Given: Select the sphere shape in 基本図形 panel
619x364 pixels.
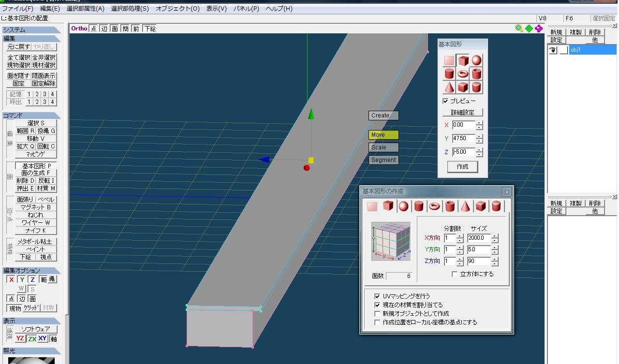Looking at the screenshot, I should click(477, 60).
